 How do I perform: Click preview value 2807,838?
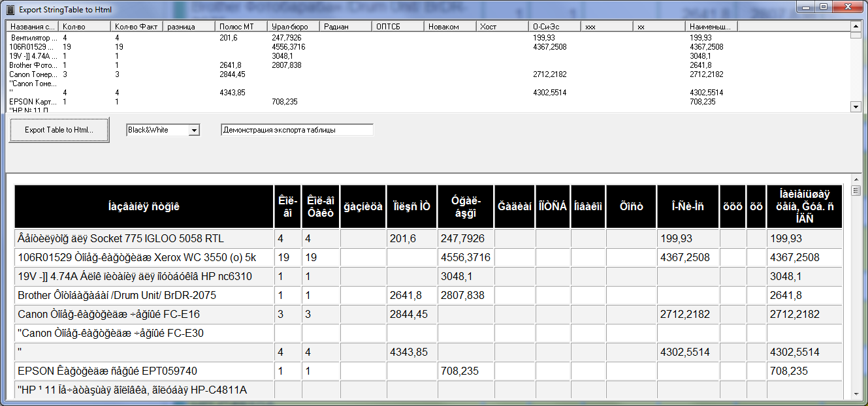(x=462, y=295)
